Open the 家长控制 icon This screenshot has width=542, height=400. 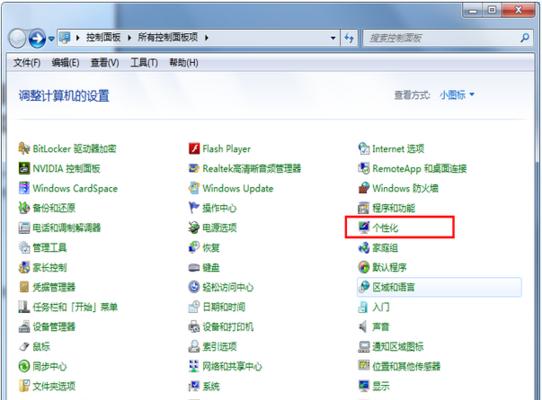(24, 267)
